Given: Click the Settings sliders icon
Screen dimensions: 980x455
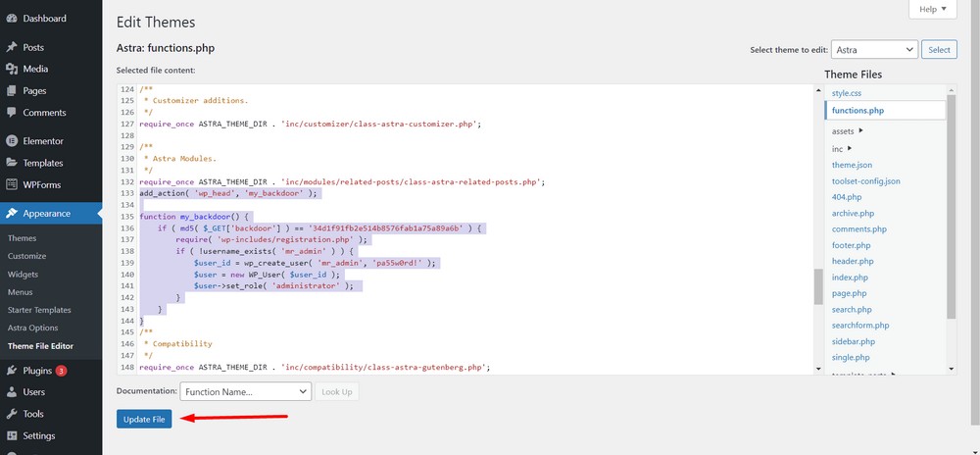Looking at the screenshot, I should click(11, 436).
